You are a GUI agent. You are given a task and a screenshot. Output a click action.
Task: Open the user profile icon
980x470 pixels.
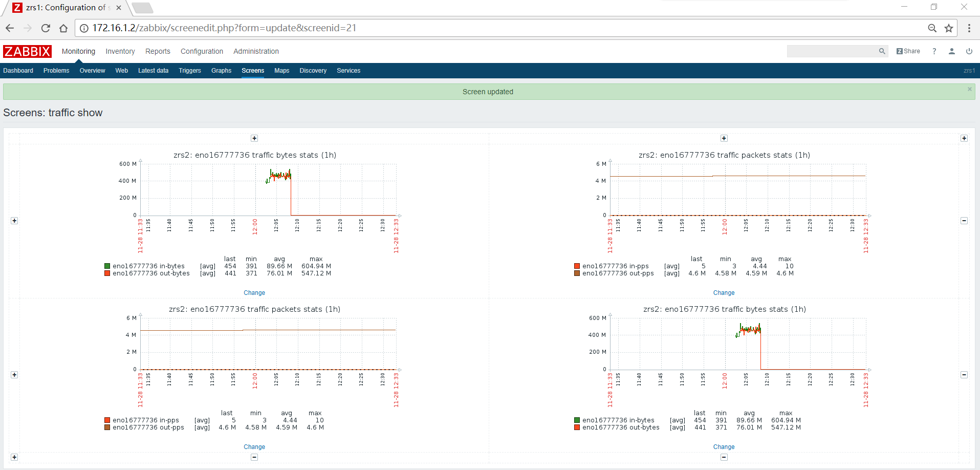pos(952,51)
